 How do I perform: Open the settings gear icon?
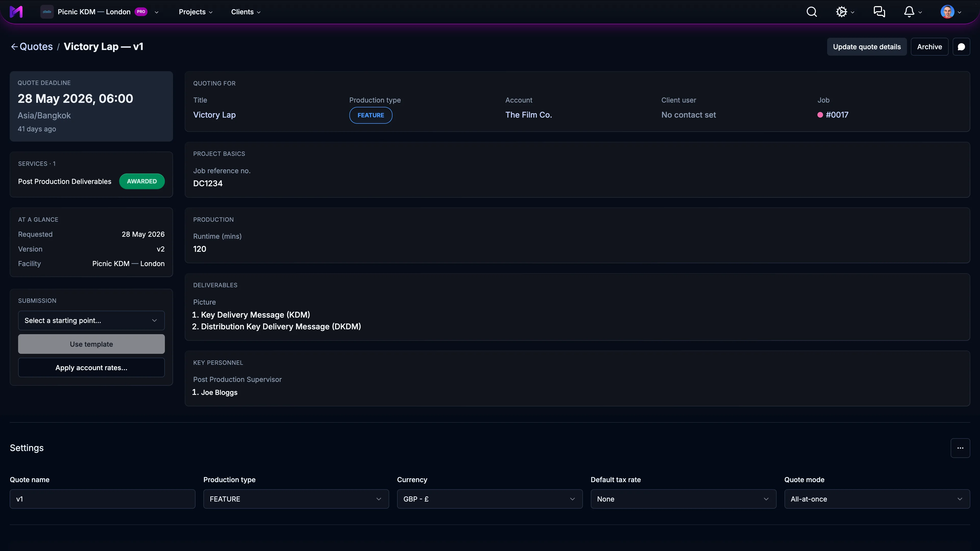pyautogui.click(x=841, y=12)
